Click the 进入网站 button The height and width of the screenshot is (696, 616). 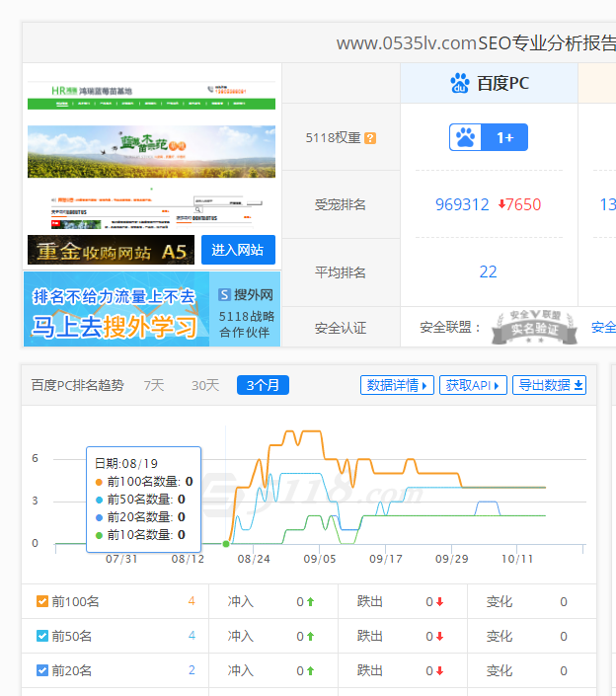(x=238, y=250)
